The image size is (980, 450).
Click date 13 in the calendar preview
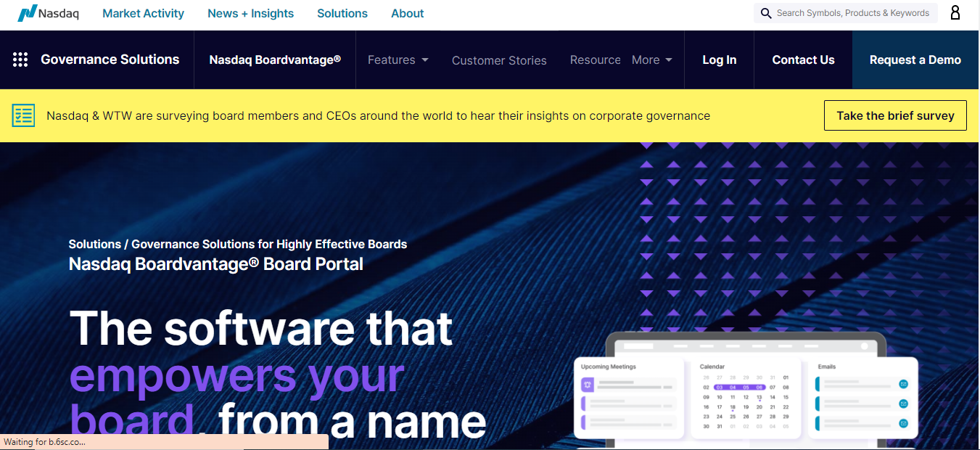(759, 397)
